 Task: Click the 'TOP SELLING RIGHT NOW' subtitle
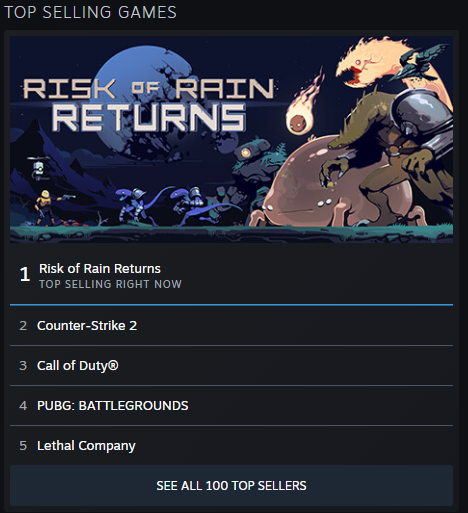110,284
